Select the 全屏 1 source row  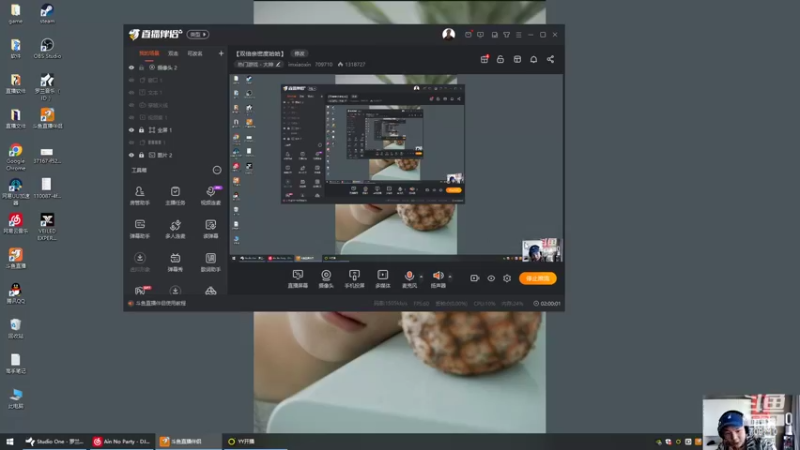(176, 130)
